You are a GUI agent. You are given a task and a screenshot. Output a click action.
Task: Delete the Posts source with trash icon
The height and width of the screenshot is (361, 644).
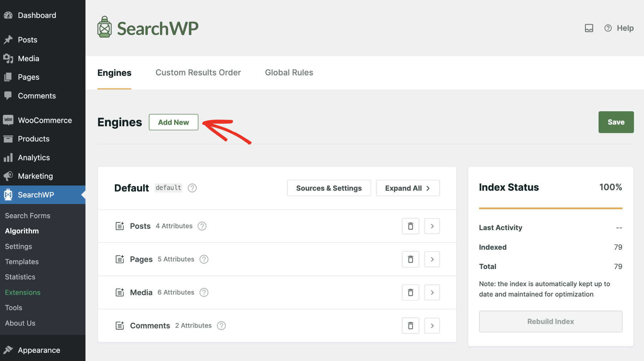pos(410,226)
